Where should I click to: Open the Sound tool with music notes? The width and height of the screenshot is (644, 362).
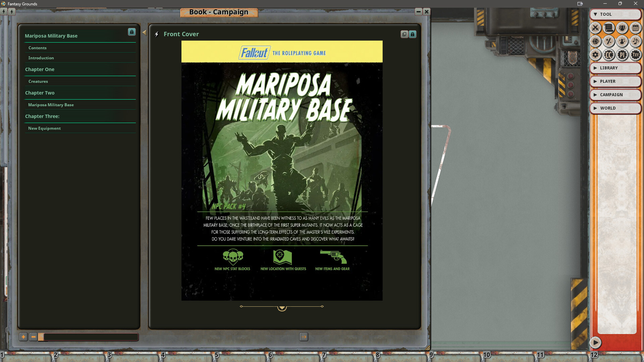click(x=635, y=42)
